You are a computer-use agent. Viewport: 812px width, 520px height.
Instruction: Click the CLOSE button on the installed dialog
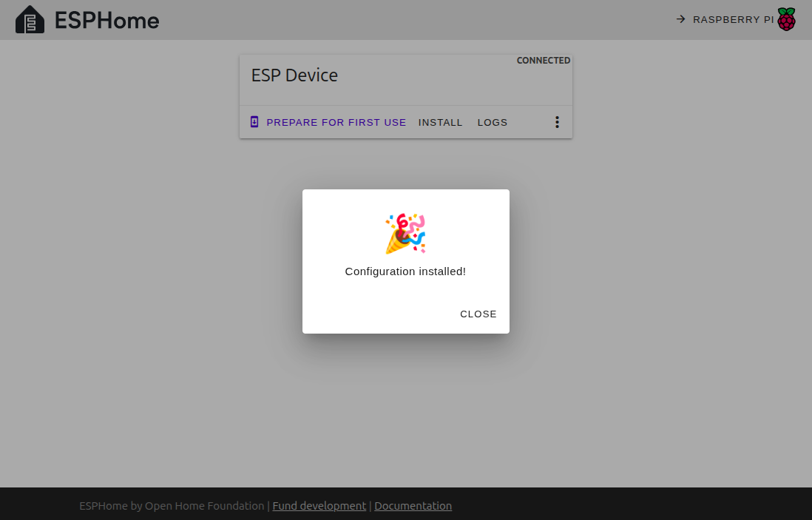(478, 314)
